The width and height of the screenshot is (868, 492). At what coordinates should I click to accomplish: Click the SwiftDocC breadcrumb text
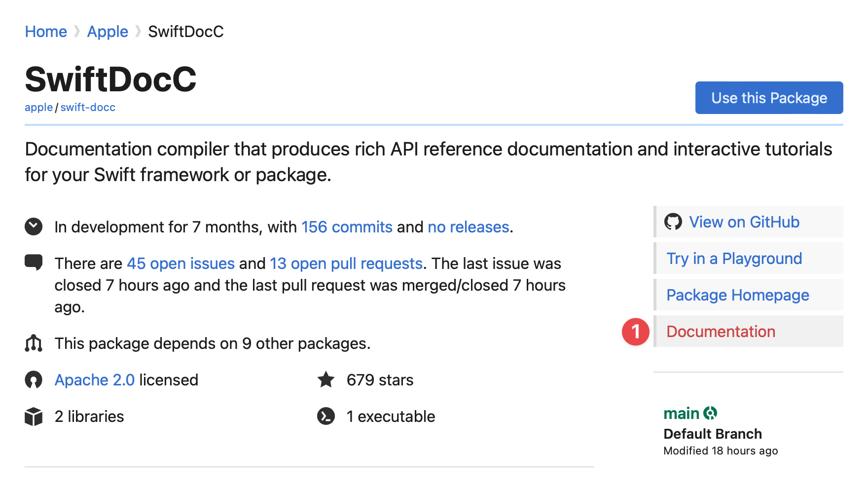pos(186,32)
